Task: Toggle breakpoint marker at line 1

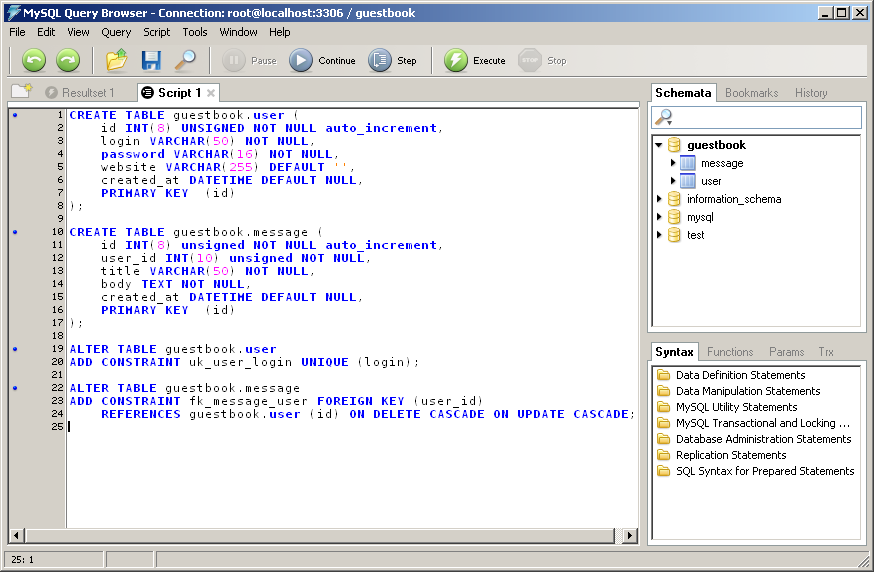Action: click(15, 115)
